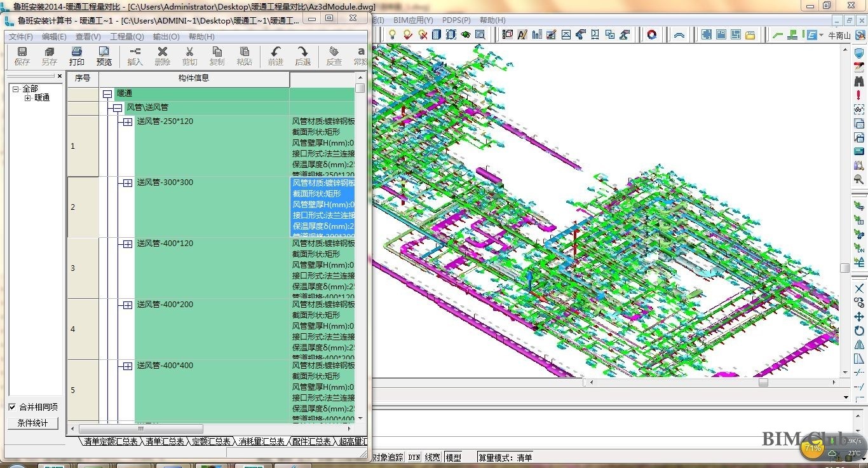868x468 pixels.
Task: Click the bar chart icon in toolbar
Action: 537,34
